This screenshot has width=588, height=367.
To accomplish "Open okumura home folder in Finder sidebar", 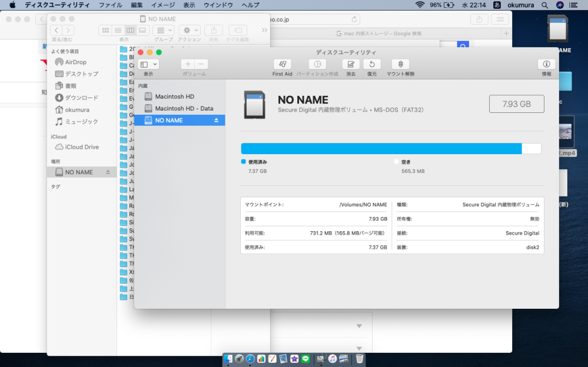I will (72, 109).
